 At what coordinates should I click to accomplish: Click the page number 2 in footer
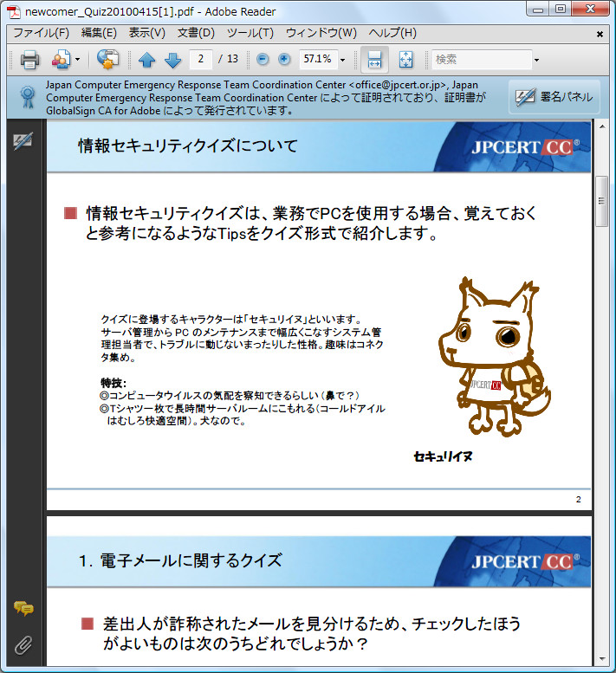pyautogui.click(x=578, y=499)
